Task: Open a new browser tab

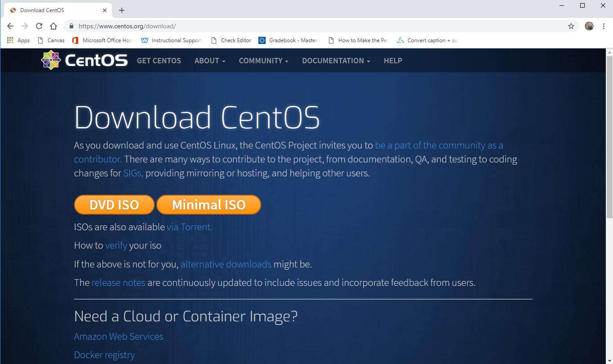Action: (122, 10)
